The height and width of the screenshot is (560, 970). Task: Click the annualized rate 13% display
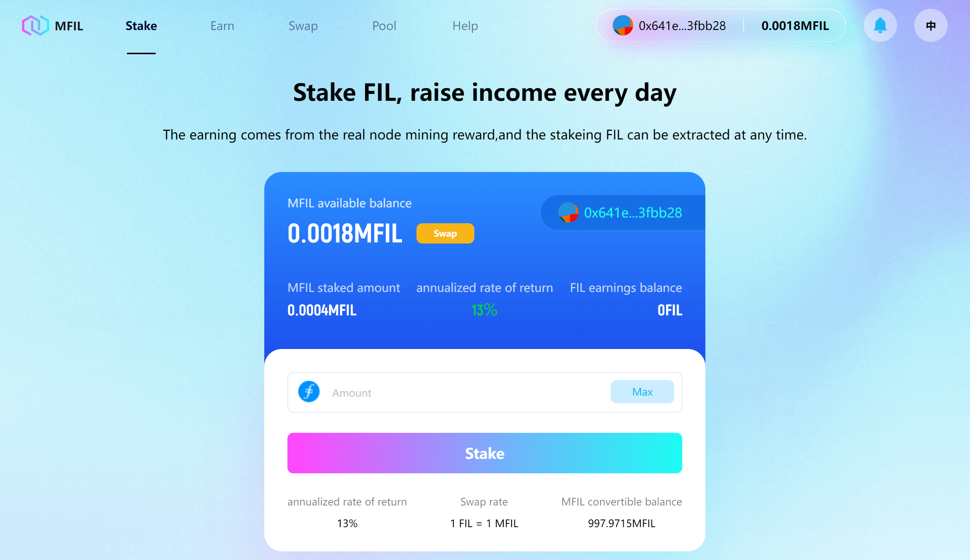pyautogui.click(x=484, y=309)
